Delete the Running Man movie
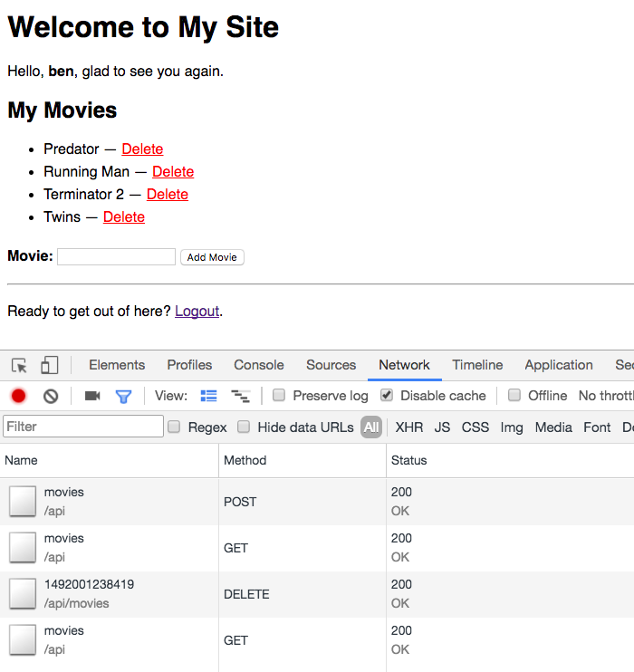Image resolution: width=634 pixels, height=672 pixels. click(173, 171)
